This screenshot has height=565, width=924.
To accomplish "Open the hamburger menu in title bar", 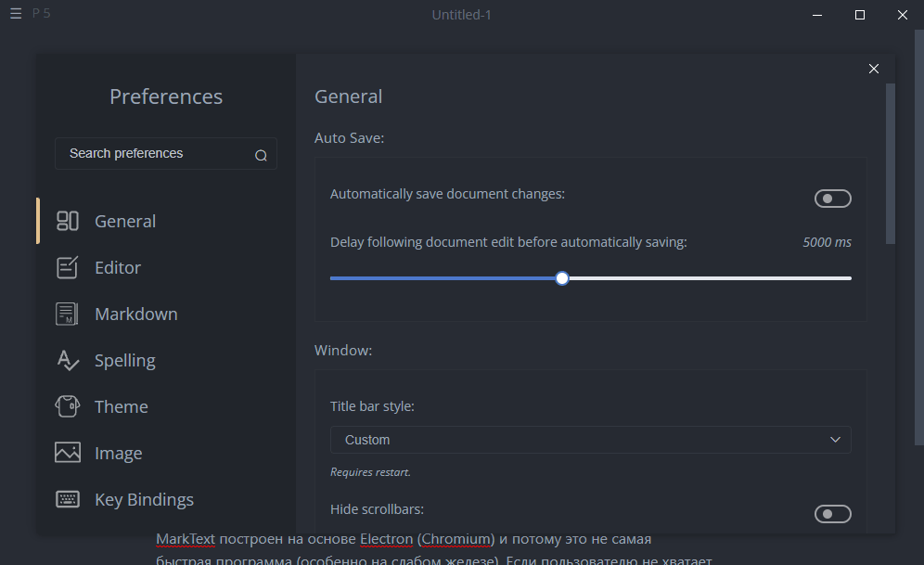I will click(x=16, y=15).
